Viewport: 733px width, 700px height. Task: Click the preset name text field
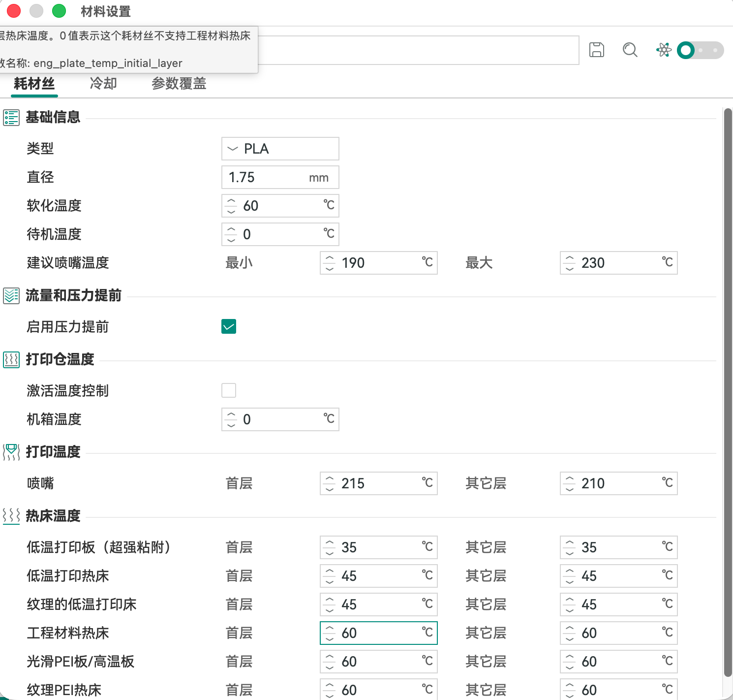418,50
